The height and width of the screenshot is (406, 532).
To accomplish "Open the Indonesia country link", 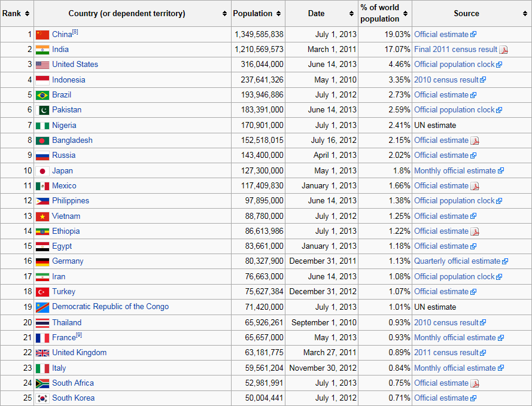I will pos(68,80).
